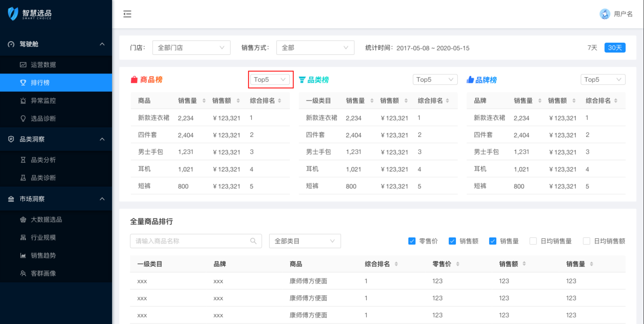This screenshot has width=644, height=324.
Task: Click the user avatar icon
Action: (x=605, y=14)
